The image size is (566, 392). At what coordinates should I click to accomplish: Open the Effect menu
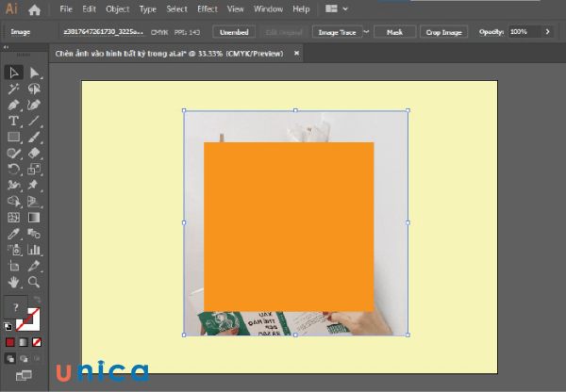[207, 9]
